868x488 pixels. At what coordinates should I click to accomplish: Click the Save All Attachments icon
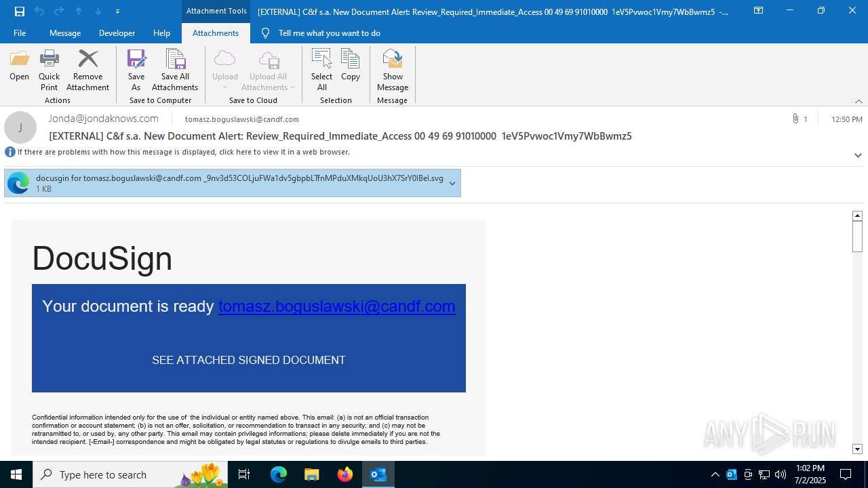(175, 70)
